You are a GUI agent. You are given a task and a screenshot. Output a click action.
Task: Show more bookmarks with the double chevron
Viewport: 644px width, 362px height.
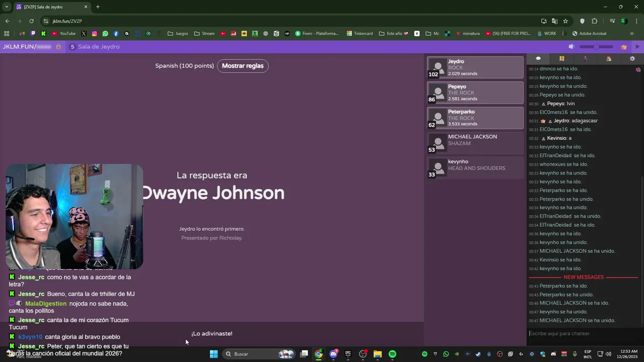632,34
